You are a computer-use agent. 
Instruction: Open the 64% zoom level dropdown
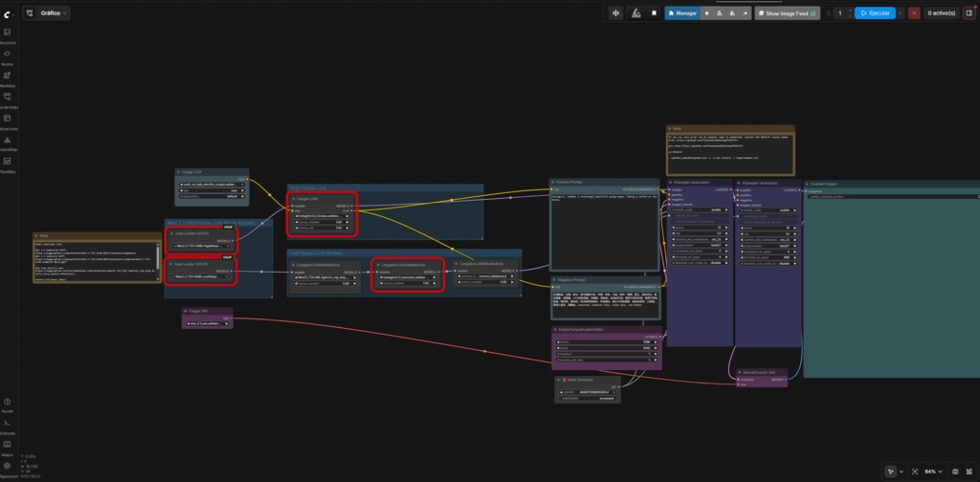933,471
